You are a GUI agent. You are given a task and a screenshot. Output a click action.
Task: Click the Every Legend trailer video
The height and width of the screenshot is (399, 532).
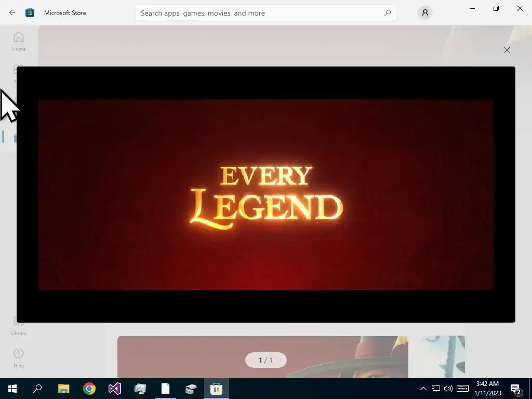265,194
